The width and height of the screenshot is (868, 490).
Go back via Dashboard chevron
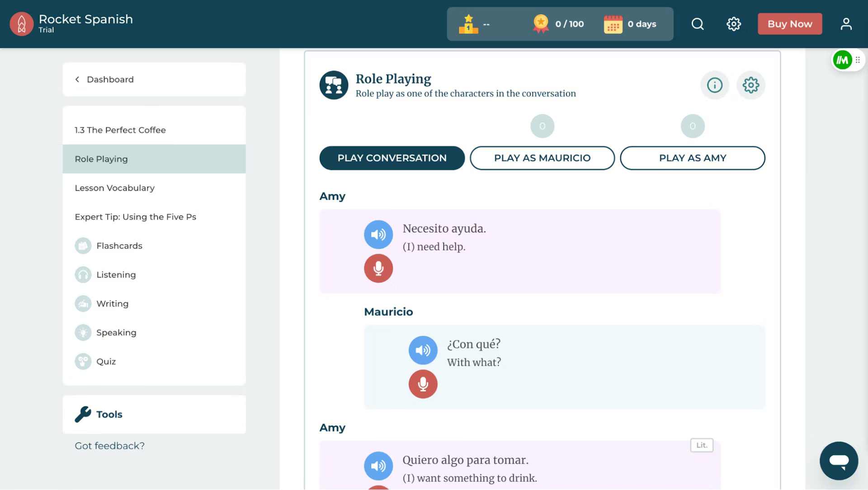pyautogui.click(x=77, y=80)
